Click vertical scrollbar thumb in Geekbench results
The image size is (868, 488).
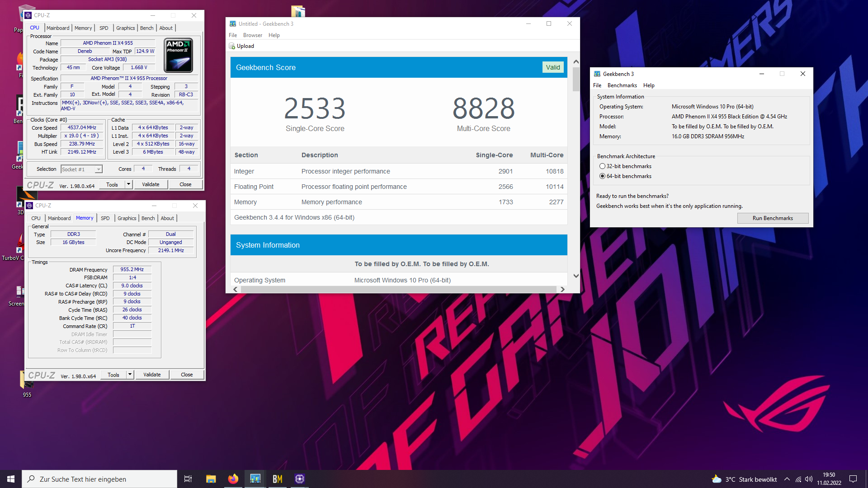coord(576,80)
